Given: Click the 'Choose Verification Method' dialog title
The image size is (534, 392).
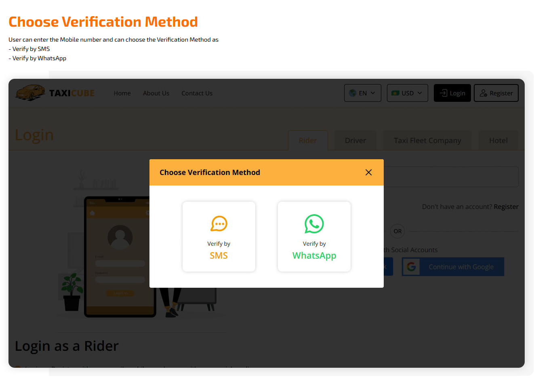Looking at the screenshot, I should click(x=210, y=173).
